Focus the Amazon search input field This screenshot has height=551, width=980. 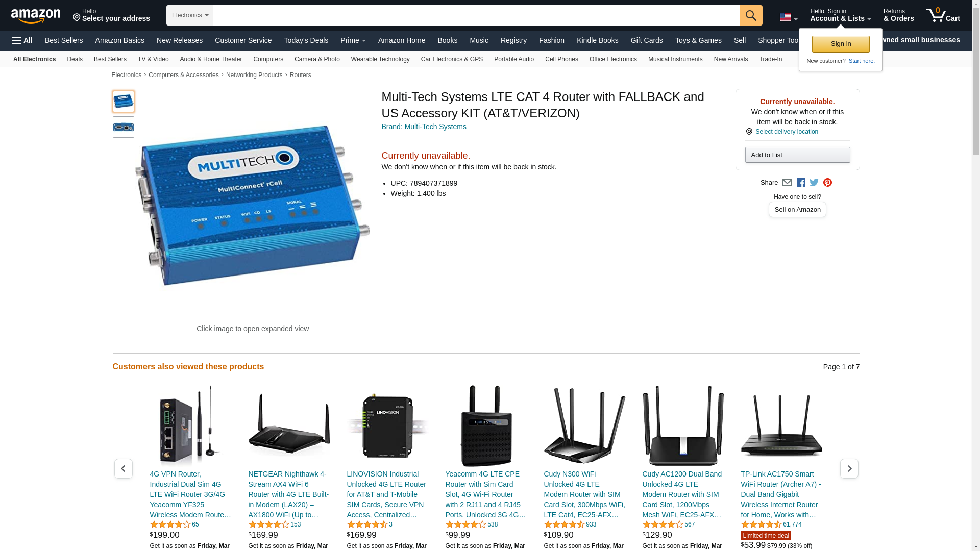(476, 15)
